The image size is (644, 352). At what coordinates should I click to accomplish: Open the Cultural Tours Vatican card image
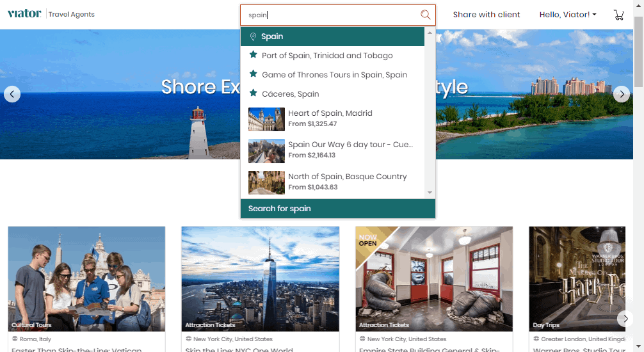(x=86, y=279)
